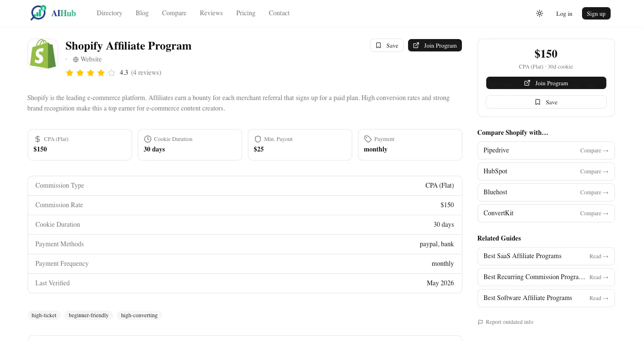This screenshot has width=644, height=341.
Task: Click the first rating star
Action: [x=70, y=73]
